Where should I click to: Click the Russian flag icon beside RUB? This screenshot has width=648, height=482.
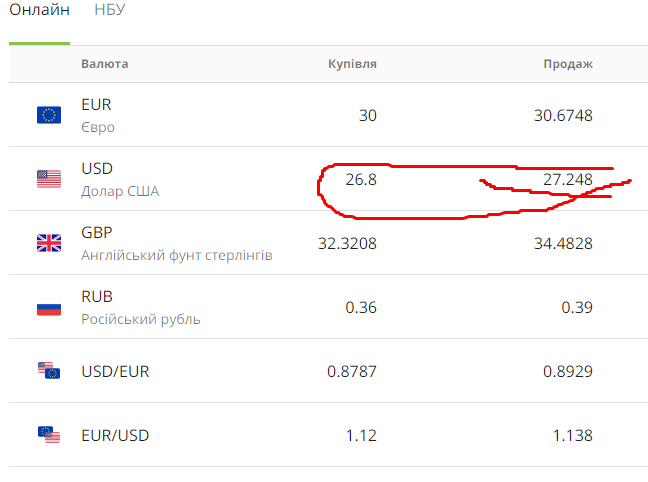49,307
